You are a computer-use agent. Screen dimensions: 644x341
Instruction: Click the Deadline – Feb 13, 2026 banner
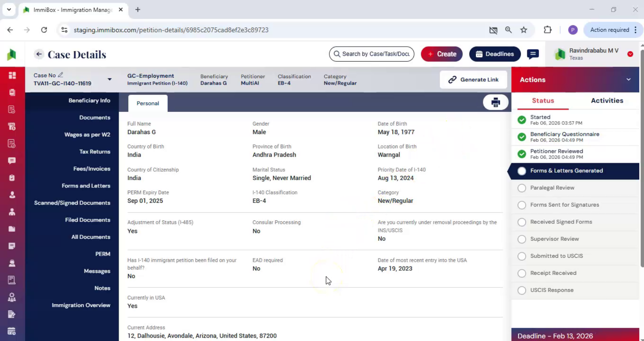point(575,335)
